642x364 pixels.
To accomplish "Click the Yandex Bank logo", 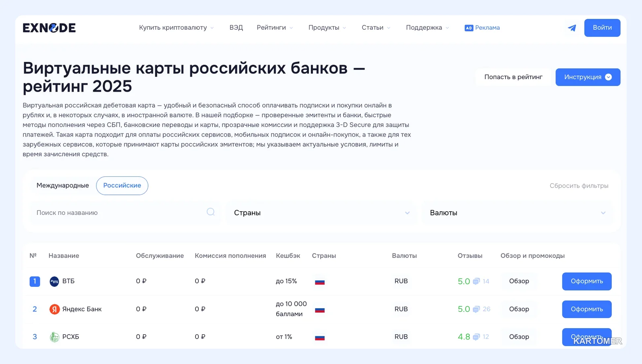I will click(x=54, y=309).
